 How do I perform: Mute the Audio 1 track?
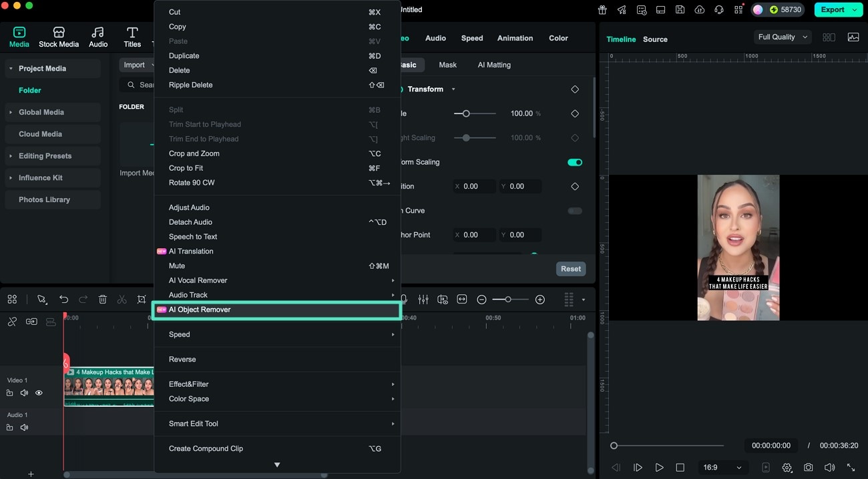(x=24, y=427)
